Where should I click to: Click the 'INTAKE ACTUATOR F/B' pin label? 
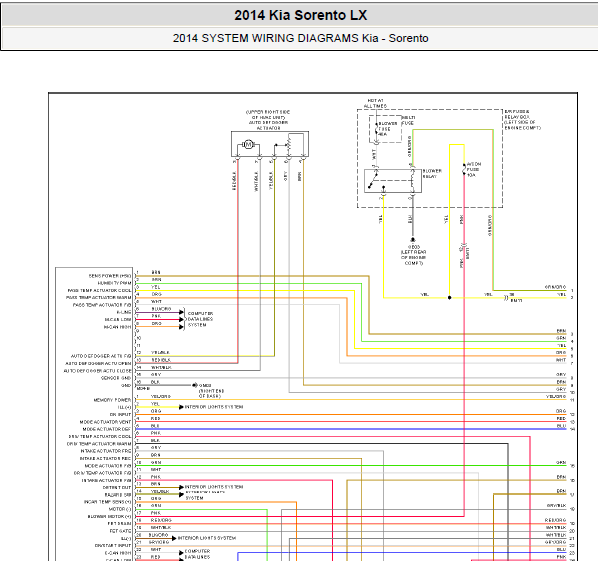tap(106, 481)
